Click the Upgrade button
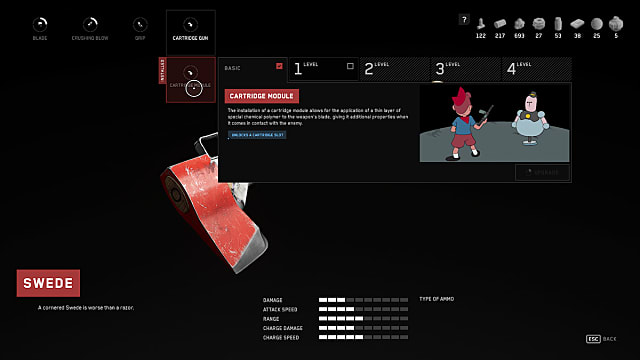This screenshot has height=360, width=640. (x=542, y=172)
